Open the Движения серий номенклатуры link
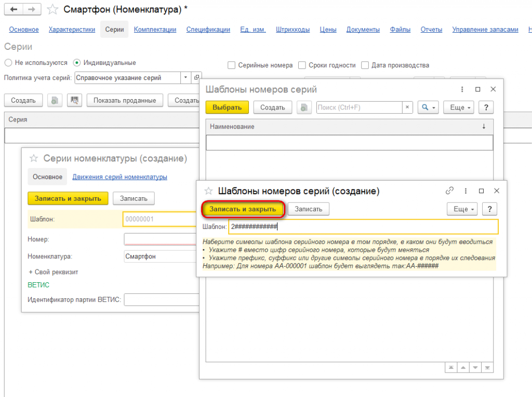The height and width of the screenshot is (397, 532). pyautogui.click(x=120, y=177)
